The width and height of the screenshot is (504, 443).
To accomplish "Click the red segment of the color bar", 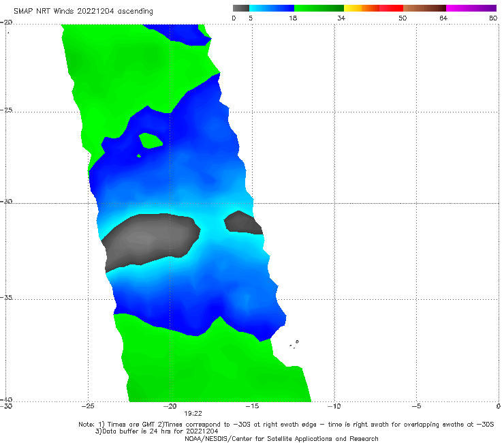I will click(x=391, y=8).
